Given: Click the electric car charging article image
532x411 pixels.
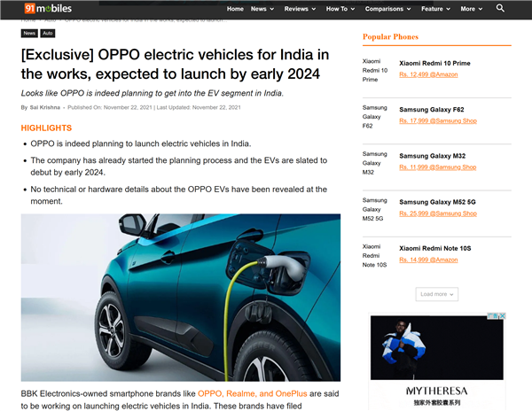Looking at the screenshot, I should click(x=180, y=297).
